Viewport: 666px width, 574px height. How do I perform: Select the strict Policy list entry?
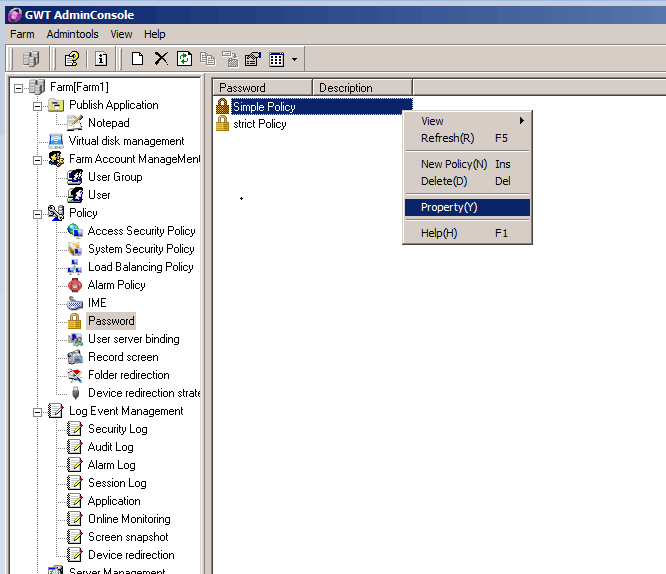[259, 124]
